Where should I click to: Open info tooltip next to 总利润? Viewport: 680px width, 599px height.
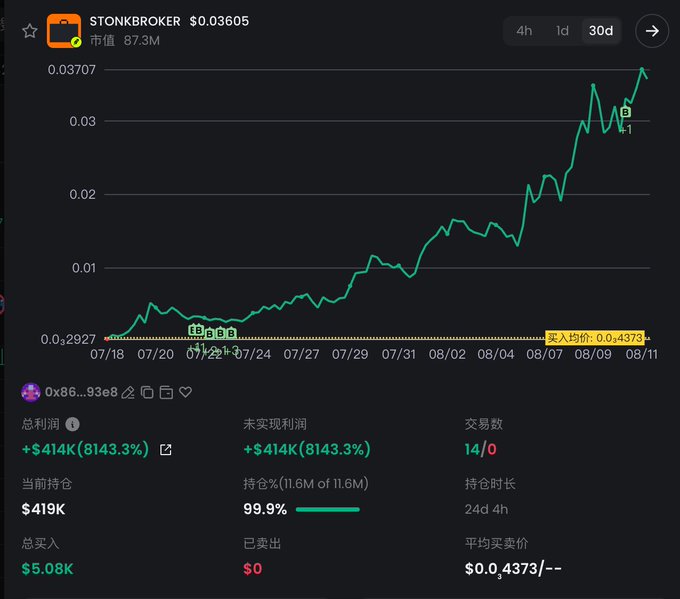click(72, 424)
